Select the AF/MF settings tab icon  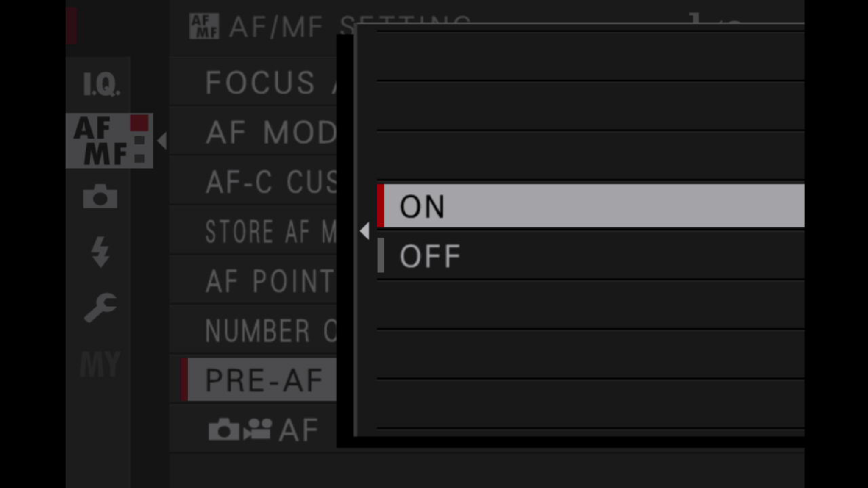tap(109, 141)
